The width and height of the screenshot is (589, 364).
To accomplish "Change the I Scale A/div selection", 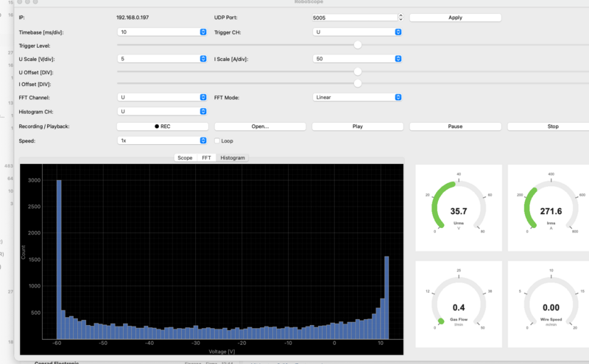I will pos(357,59).
